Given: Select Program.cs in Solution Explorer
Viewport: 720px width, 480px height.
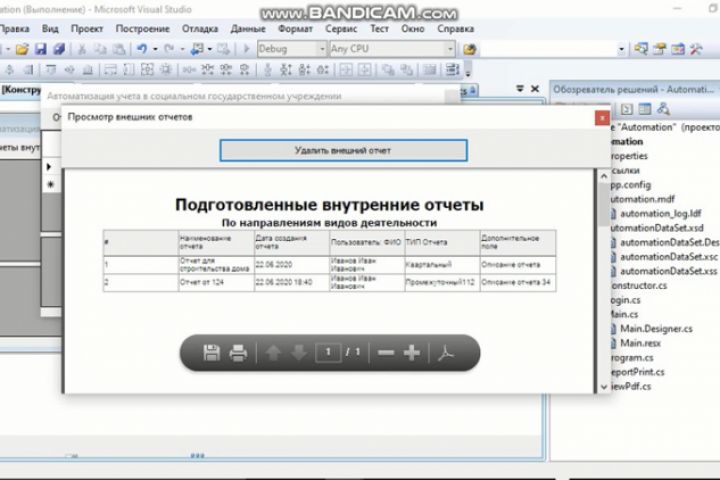Looking at the screenshot, I should [631, 358].
